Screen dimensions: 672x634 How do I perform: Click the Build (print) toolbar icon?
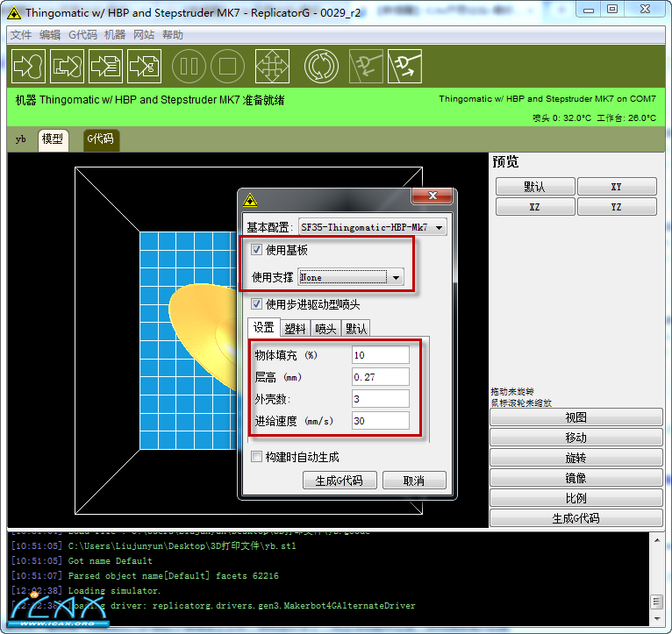pos(28,66)
